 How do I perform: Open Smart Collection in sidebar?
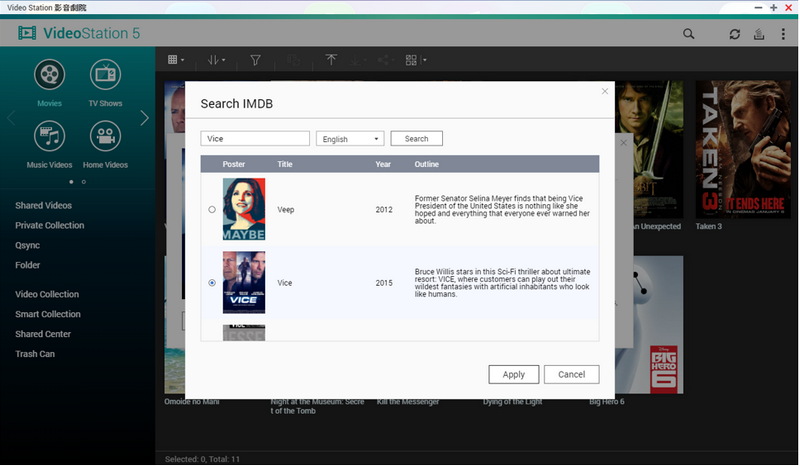tap(47, 314)
